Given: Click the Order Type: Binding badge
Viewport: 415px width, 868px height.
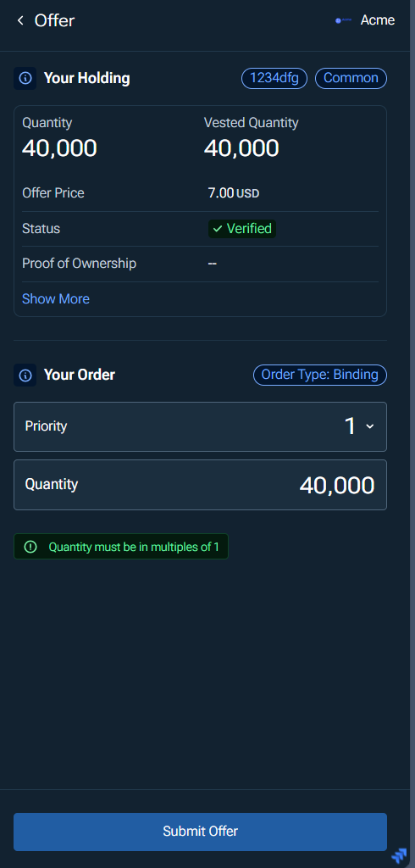Looking at the screenshot, I should (320, 375).
